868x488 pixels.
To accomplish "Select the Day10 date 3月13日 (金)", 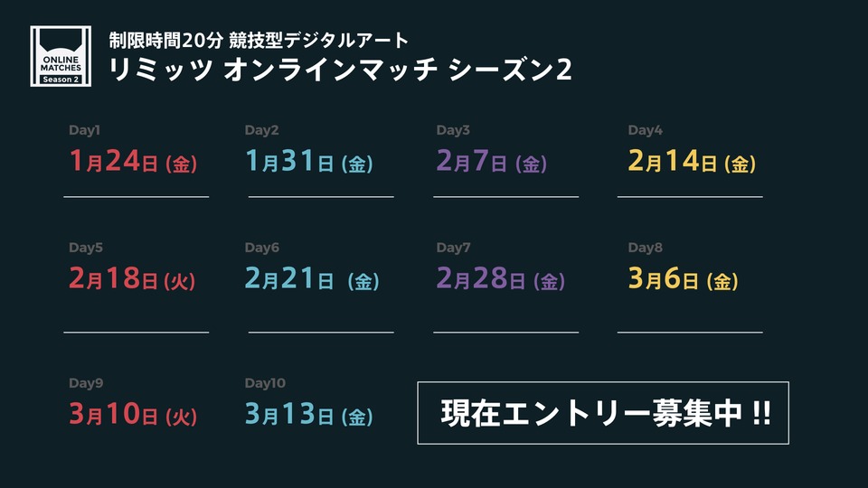I will point(309,414).
